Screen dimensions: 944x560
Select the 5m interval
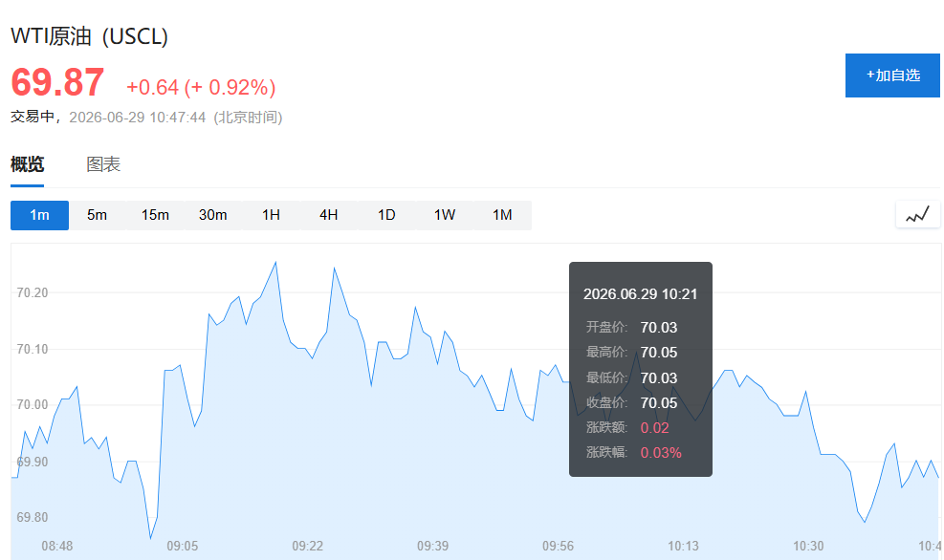click(97, 215)
